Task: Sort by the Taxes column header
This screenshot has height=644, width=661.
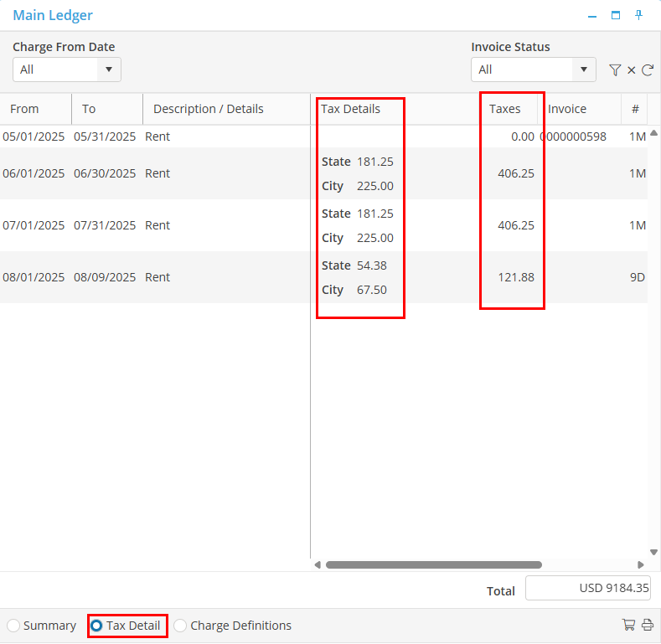Action: tap(504, 109)
